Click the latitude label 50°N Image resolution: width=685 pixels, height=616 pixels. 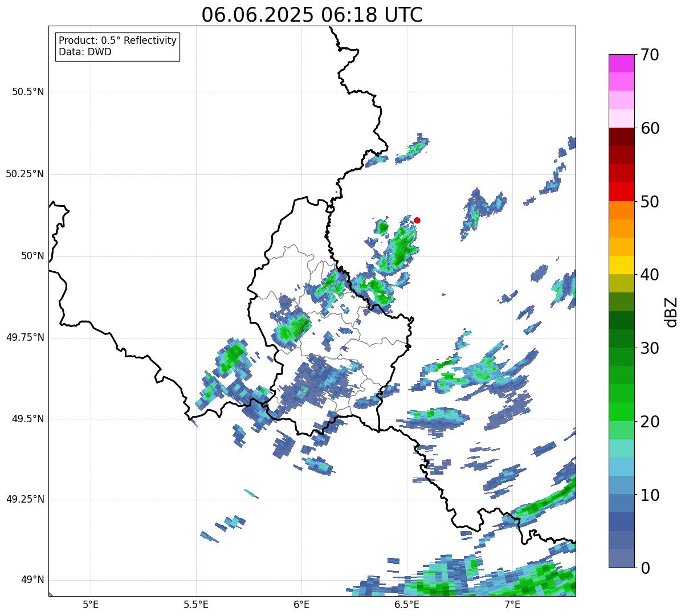click(x=32, y=256)
